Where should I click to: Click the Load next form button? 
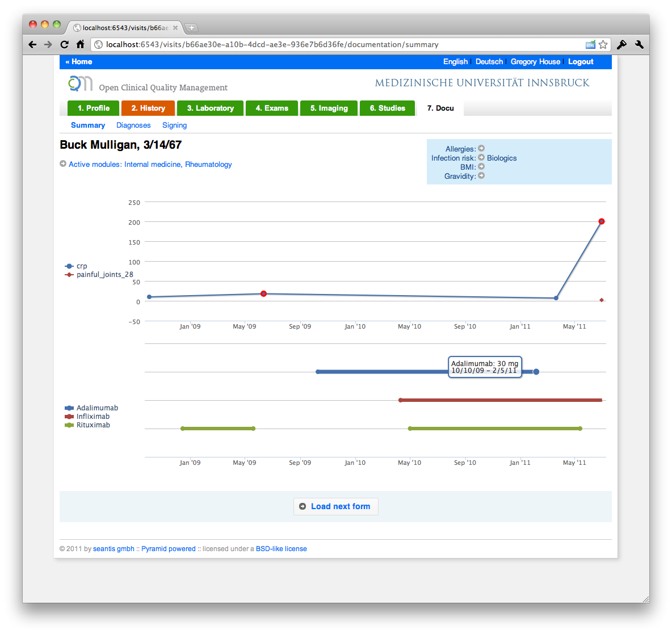tap(335, 506)
